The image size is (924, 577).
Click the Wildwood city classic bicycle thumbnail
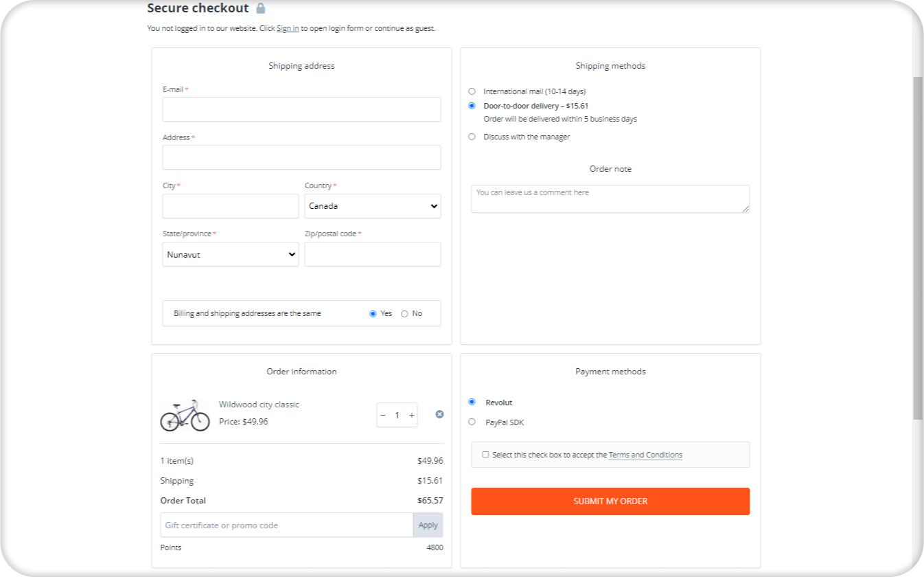coord(185,414)
